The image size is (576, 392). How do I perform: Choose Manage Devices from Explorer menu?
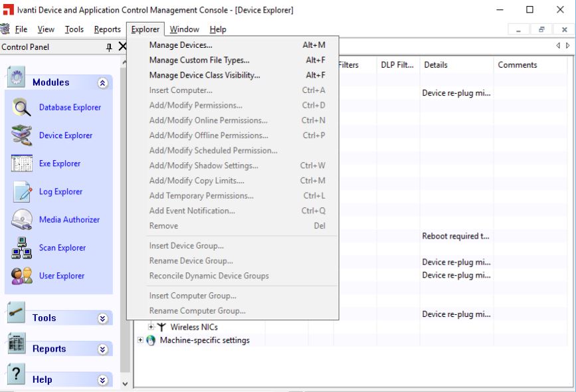pyautogui.click(x=181, y=45)
